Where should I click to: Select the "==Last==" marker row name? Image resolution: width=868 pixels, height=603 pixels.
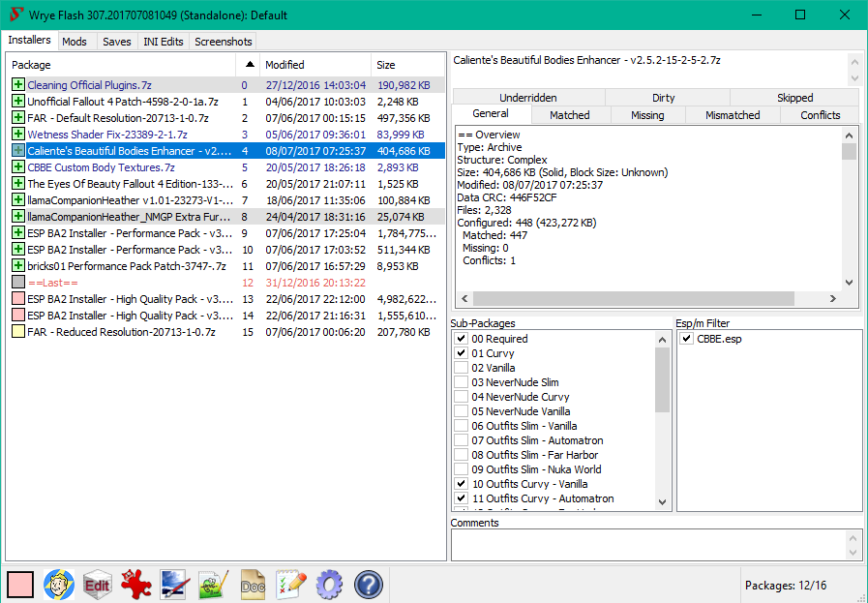click(52, 283)
